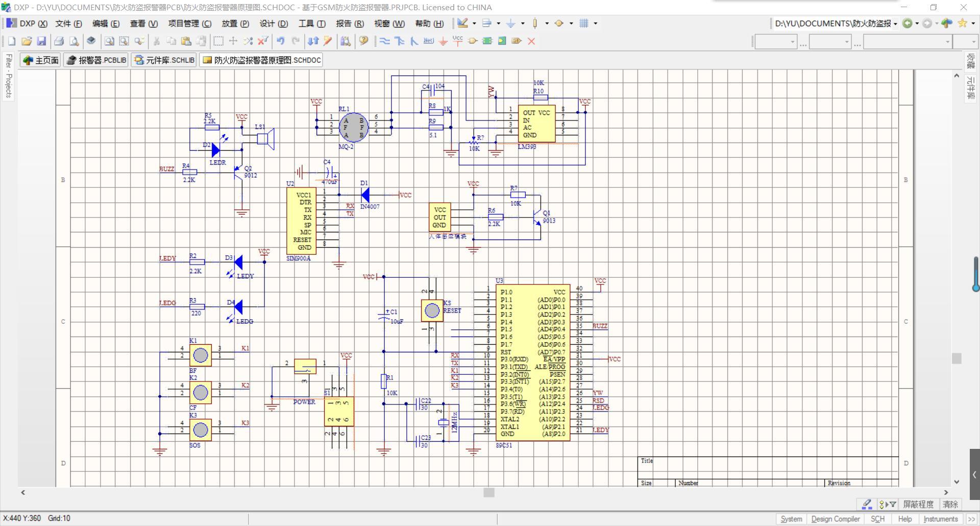Place a No ERC red cross marker
This screenshot has width=980, height=526.
pyautogui.click(x=531, y=41)
